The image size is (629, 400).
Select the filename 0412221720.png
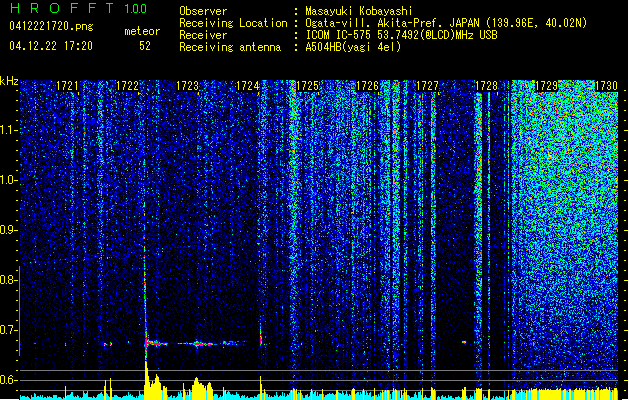(x=51, y=26)
